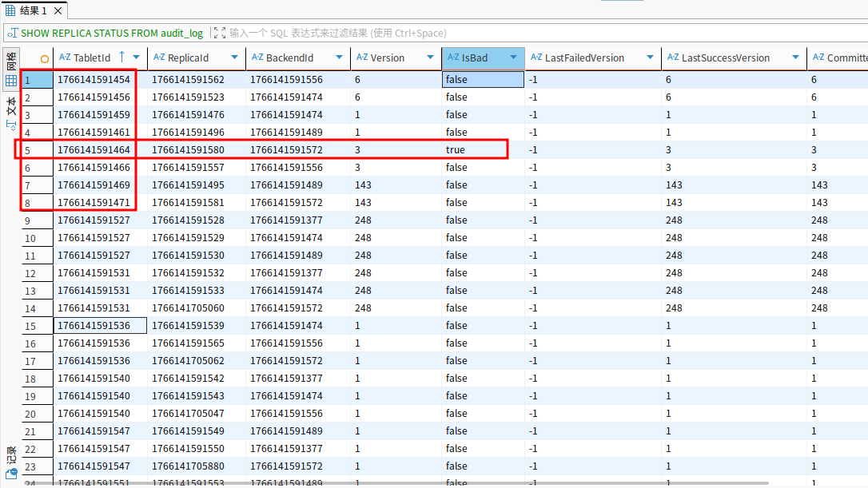Open record view in side panel
Screen dimensions: 868x488
click(11, 463)
